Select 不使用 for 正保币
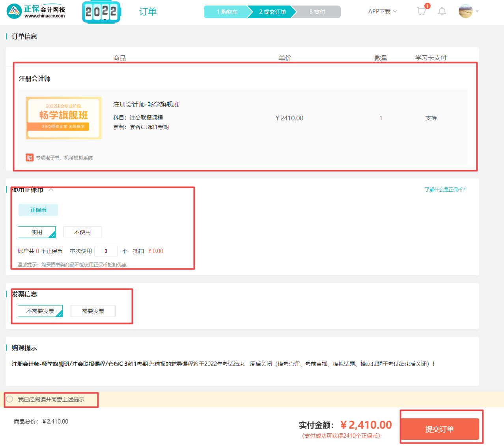504x446 pixels. click(82, 232)
